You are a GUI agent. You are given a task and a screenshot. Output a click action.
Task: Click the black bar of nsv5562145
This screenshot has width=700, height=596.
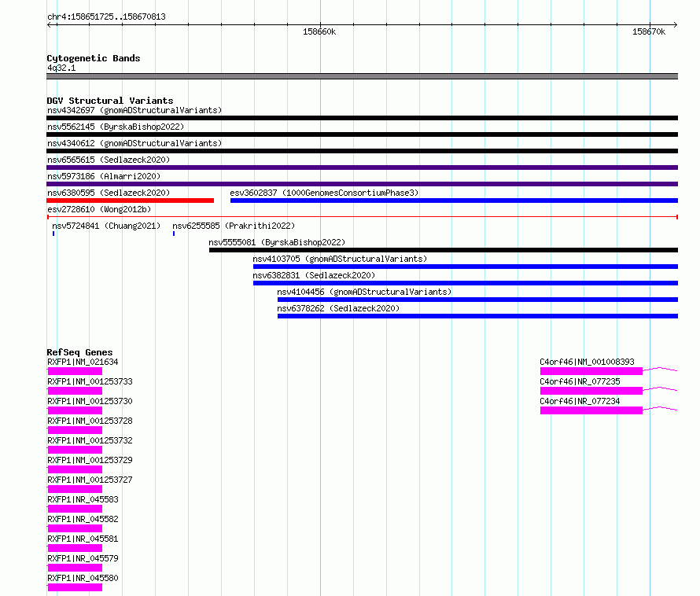(362, 134)
